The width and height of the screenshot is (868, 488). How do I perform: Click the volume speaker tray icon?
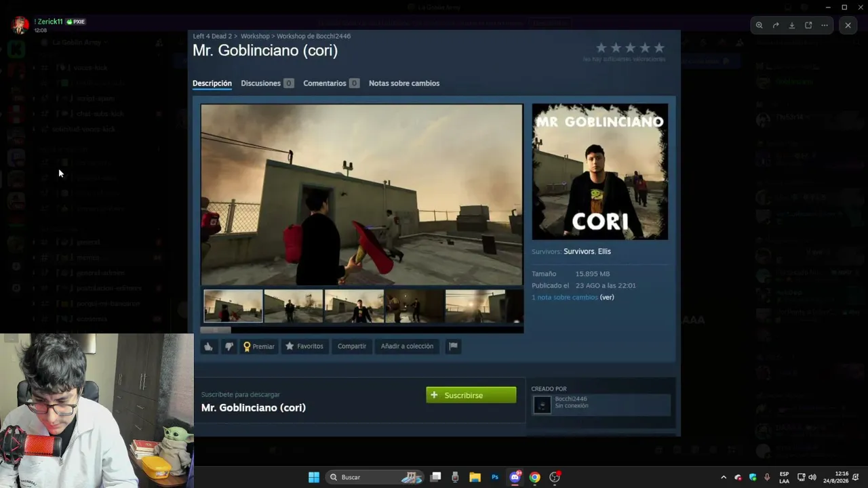pos(812,477)
